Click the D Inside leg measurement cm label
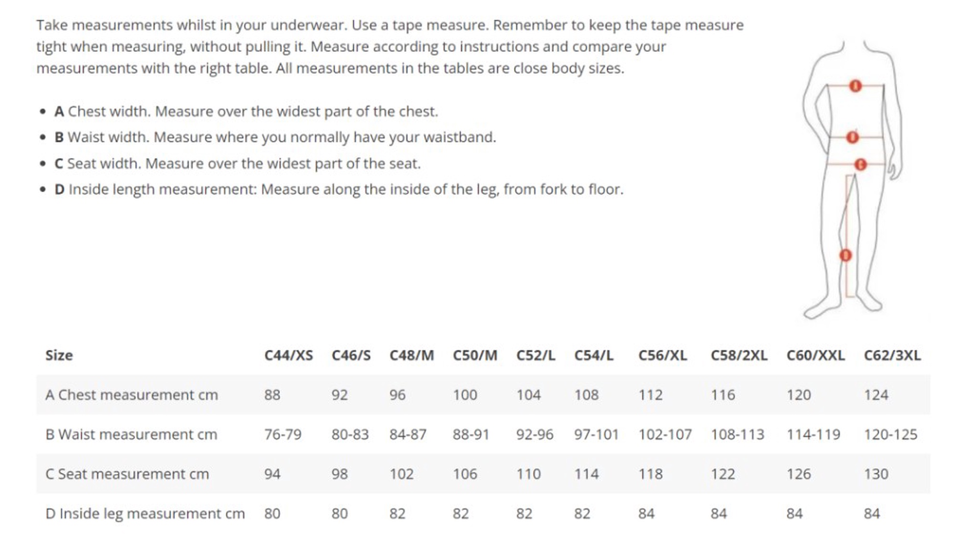980x542 pixels. (x=145, y=514)
